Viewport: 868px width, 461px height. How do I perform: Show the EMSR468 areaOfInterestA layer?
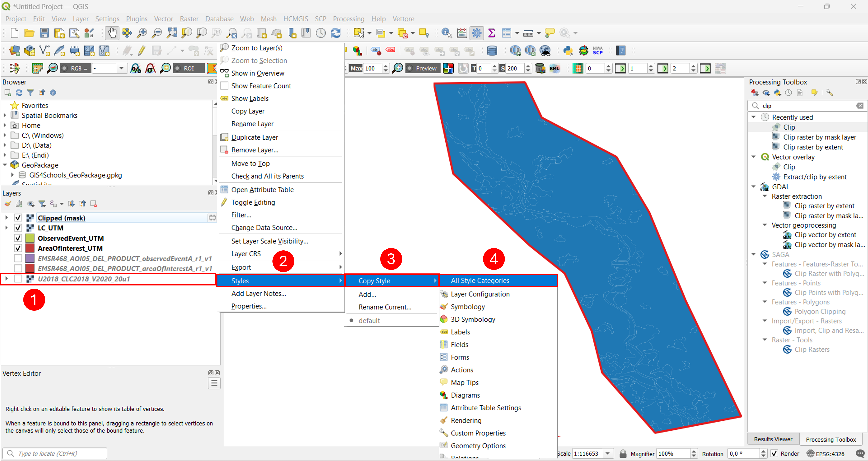click(x=18, y=269)
